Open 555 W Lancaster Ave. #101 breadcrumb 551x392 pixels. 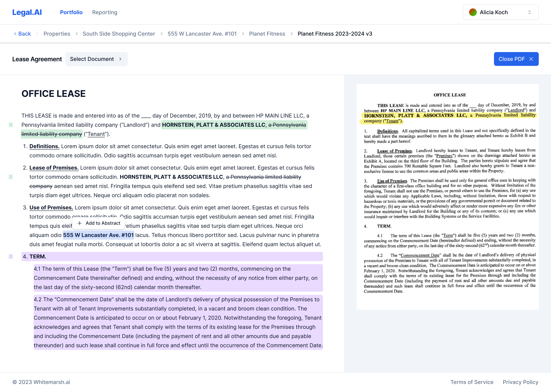(x=202, y=34)
